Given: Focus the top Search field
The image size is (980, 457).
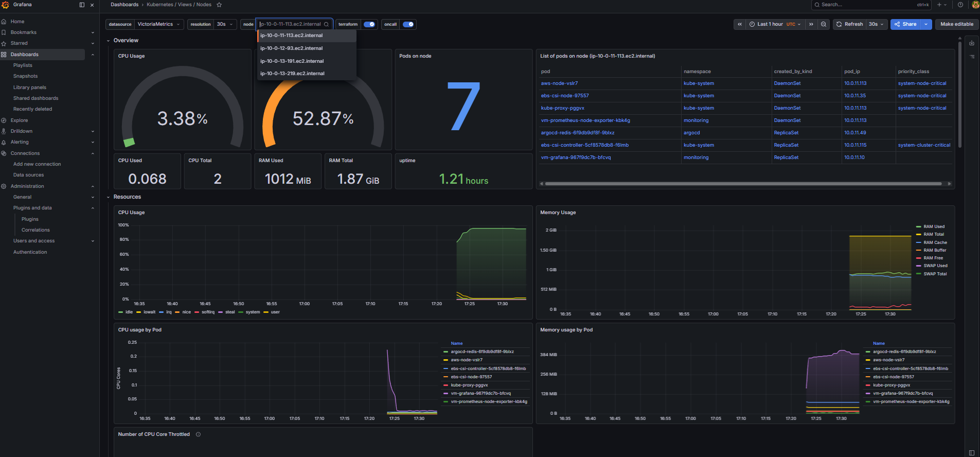Looking at the screenshot, I should click(x=871, y=5).
